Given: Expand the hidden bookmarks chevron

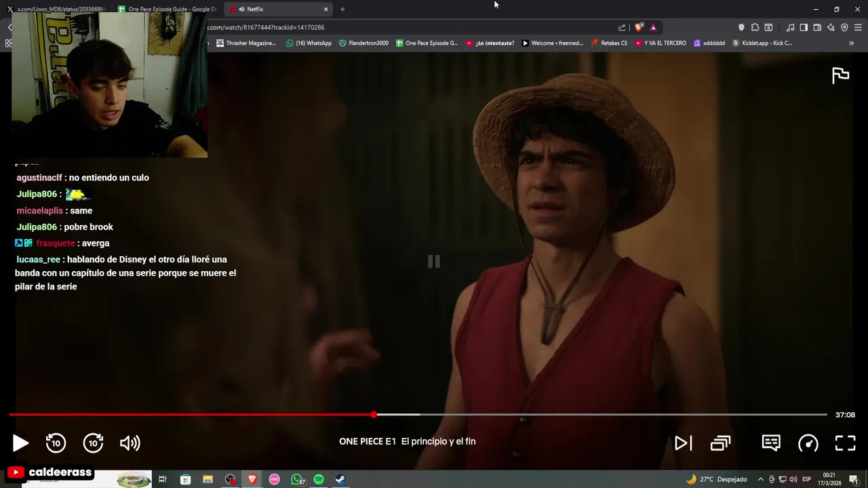Looking at the screenshot, I should 851,43.
